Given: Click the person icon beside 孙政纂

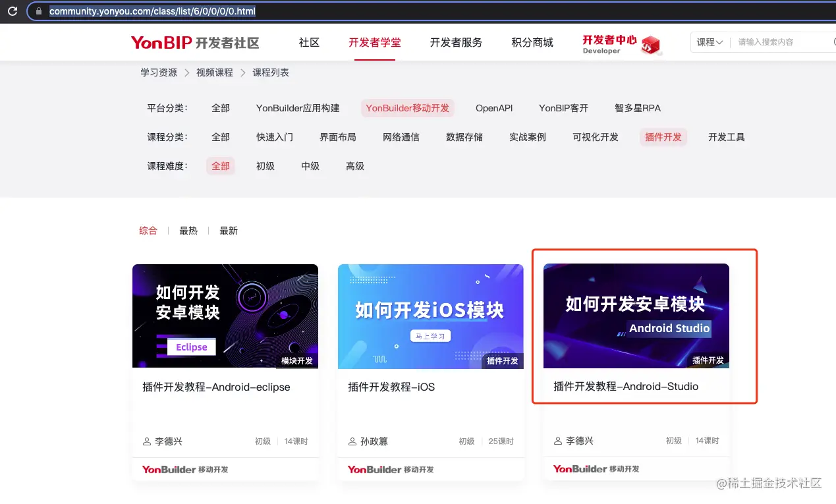Looking at the screenshot, I should [x=352, y=441].
